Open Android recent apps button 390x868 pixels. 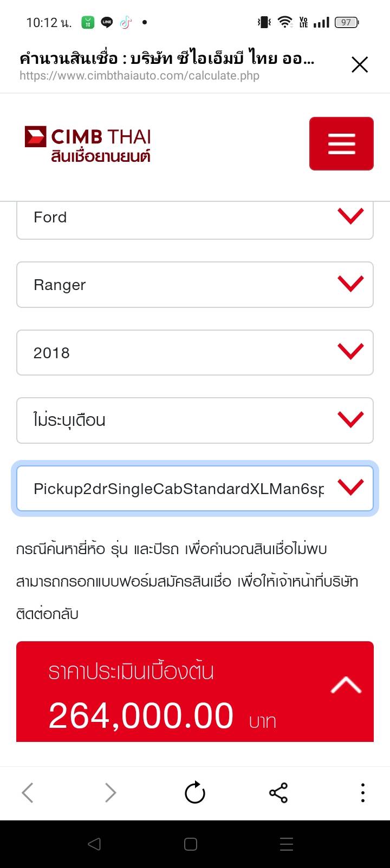pos(286,844)
